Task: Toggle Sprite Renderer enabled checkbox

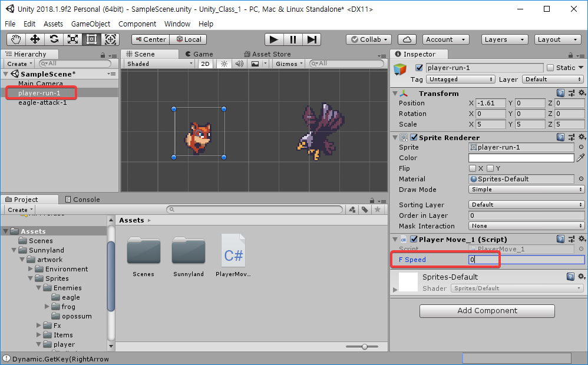Action: (414, 137)
